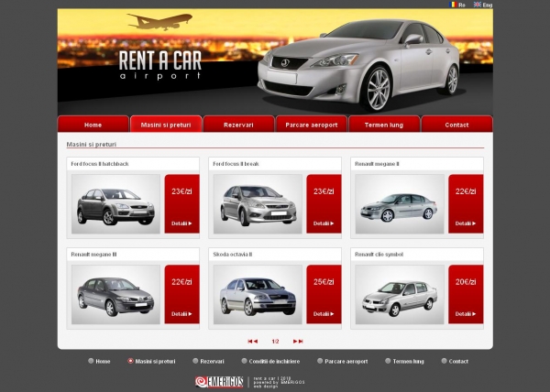Open Detalii for Renault megane II
550x392 pixels.
point(466,223)
